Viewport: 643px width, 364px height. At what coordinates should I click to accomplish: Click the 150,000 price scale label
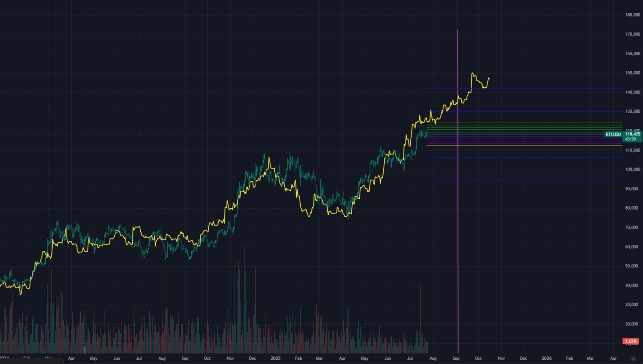pyautogui.click(x=633, y=73)
